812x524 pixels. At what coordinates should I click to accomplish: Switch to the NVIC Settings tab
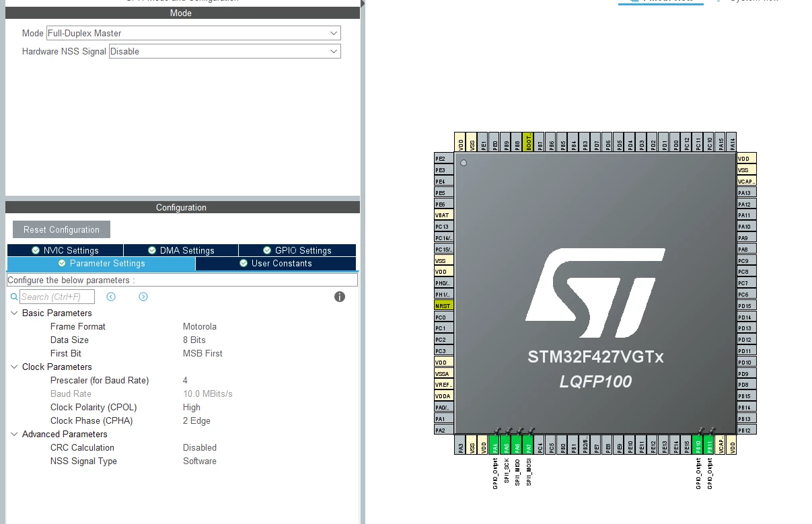65,250
